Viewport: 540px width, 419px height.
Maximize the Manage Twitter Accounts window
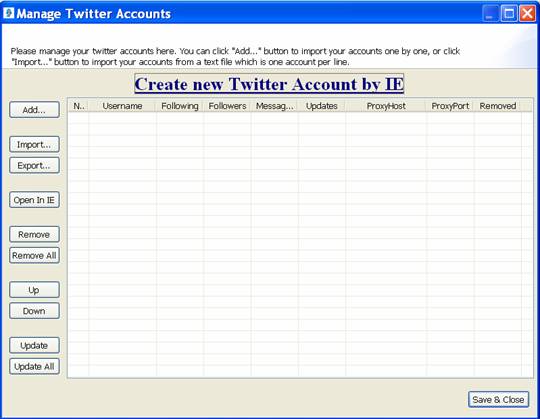pos(509,14)
